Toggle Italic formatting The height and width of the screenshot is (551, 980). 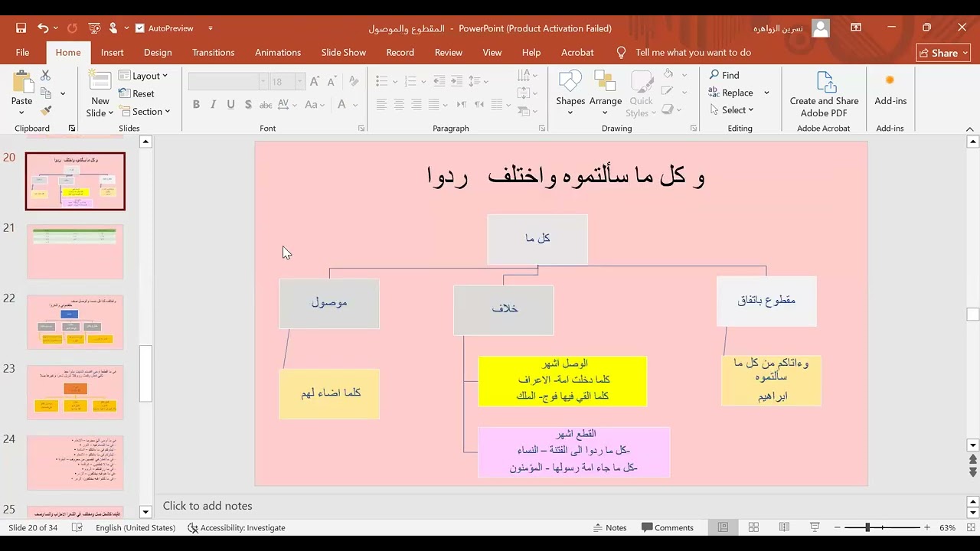[x=213, y=105]
